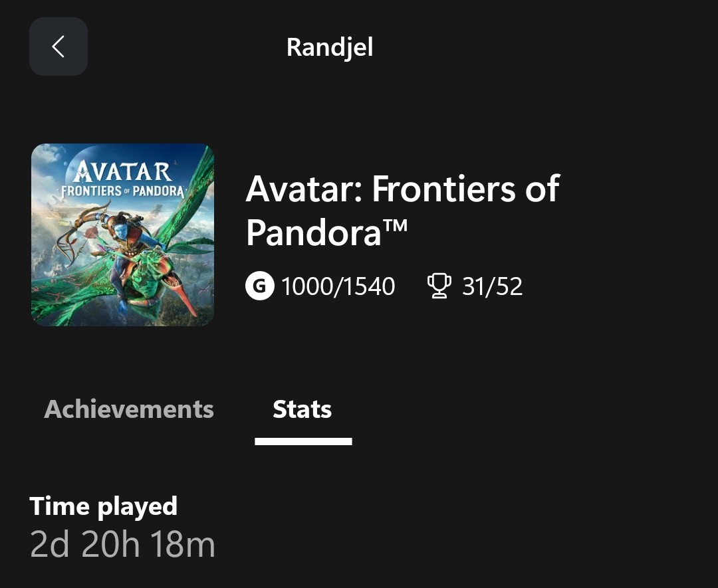Click the AVATAR logo on cover art

[123, 171]
